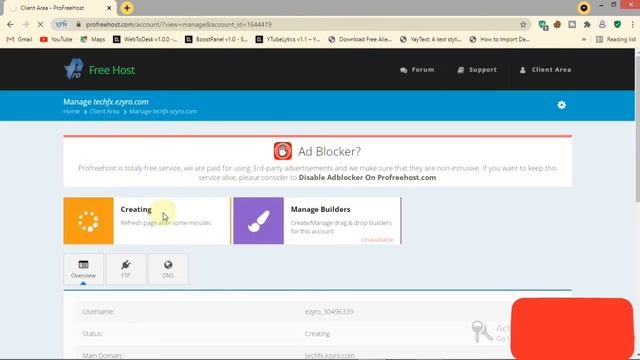Open How to Import bookmark
The width and height of the screenshot is (640, 360).
[x=500, y=39]
